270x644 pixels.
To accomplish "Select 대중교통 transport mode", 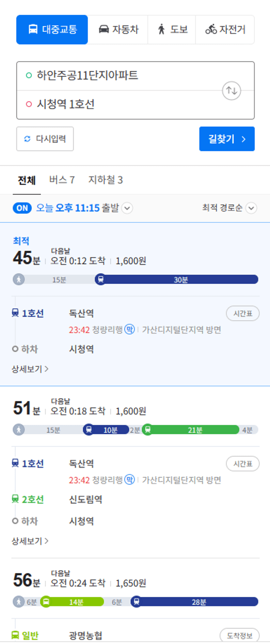I will pos(52,29).
